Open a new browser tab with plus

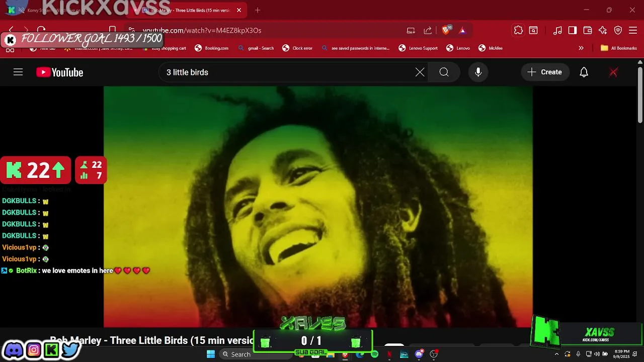258,10
